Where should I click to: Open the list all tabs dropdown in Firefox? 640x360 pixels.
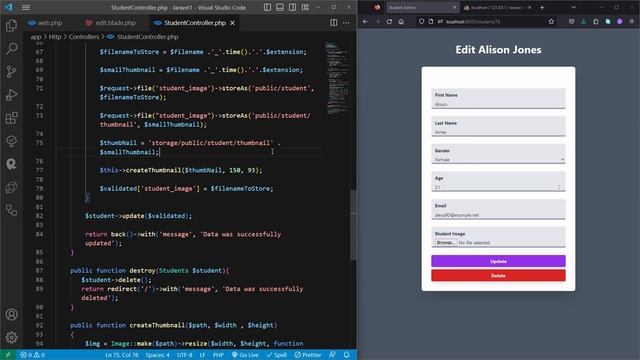[573, 7]
